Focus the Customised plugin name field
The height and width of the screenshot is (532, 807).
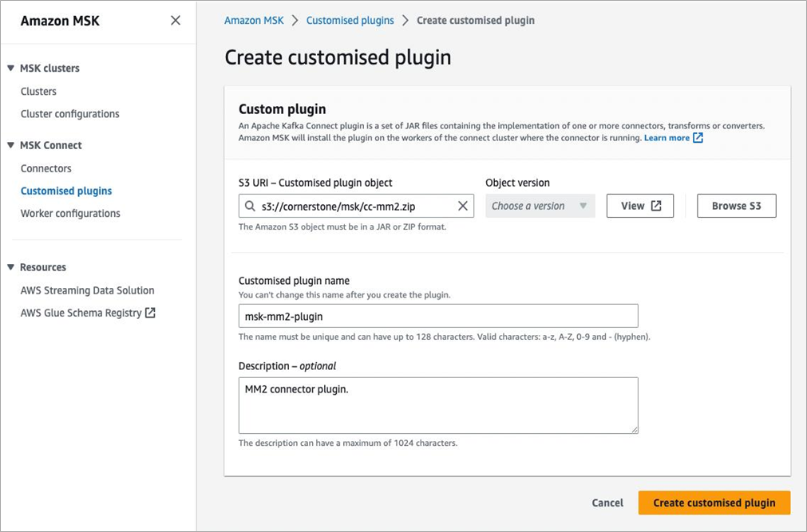tap(438, 316)
